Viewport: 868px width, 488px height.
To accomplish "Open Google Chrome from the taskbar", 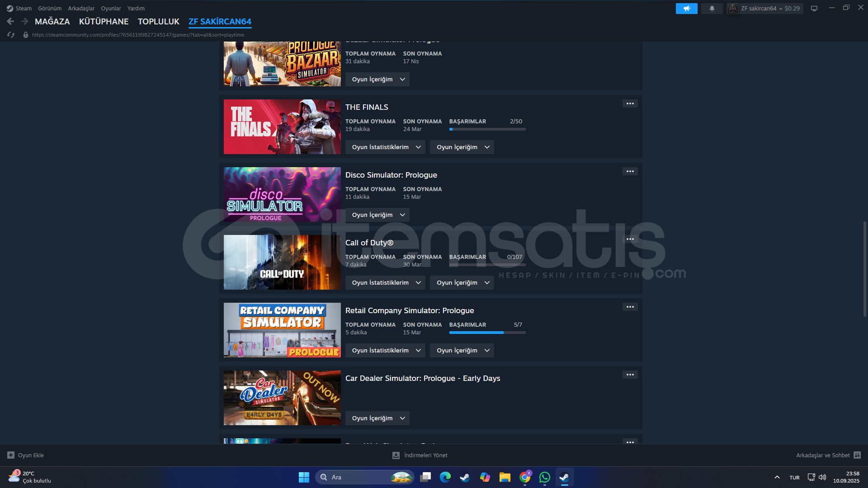I will point(525,477).
